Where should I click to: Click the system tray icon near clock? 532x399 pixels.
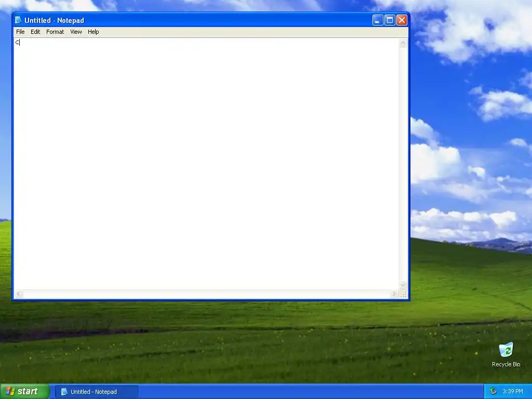pos(494,392)
